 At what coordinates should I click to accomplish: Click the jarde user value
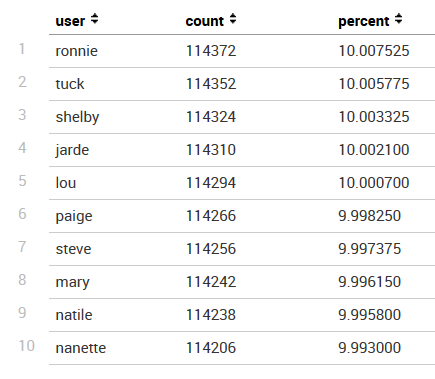pos(72,150)
